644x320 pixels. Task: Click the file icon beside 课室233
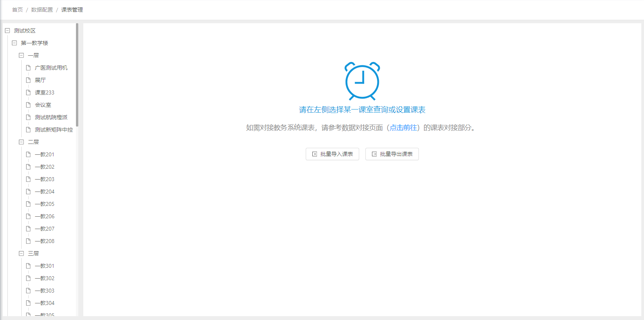(28, 92)
